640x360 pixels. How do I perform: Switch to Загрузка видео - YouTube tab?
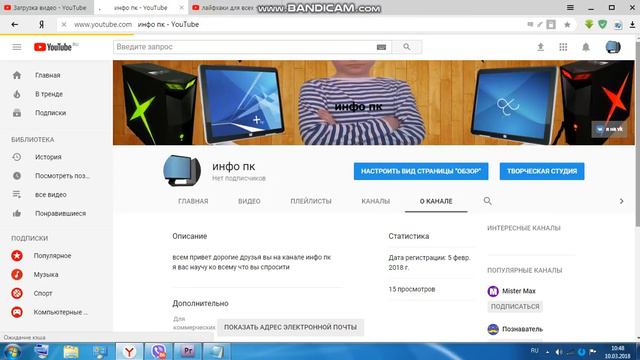click(46, 8)
